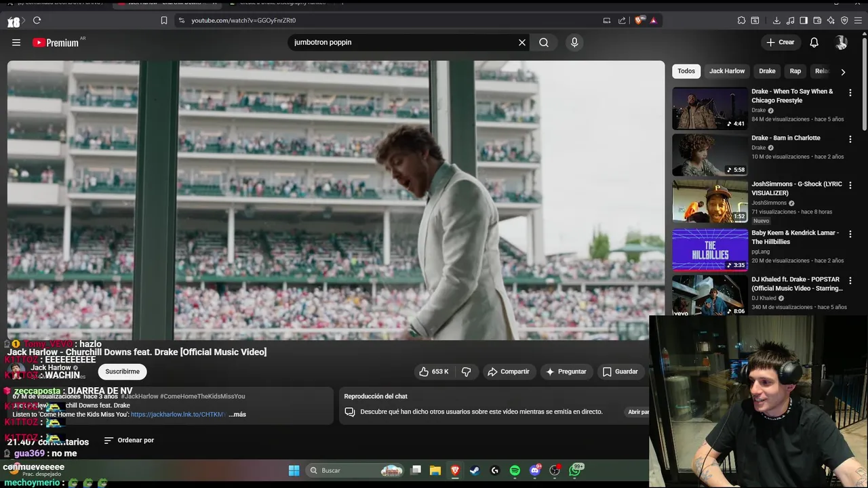Image resolution: width=868 pixels, height=488 pixels.
Task: Open Logitech G HUB from the taskbar
Action: click(495, 470)
